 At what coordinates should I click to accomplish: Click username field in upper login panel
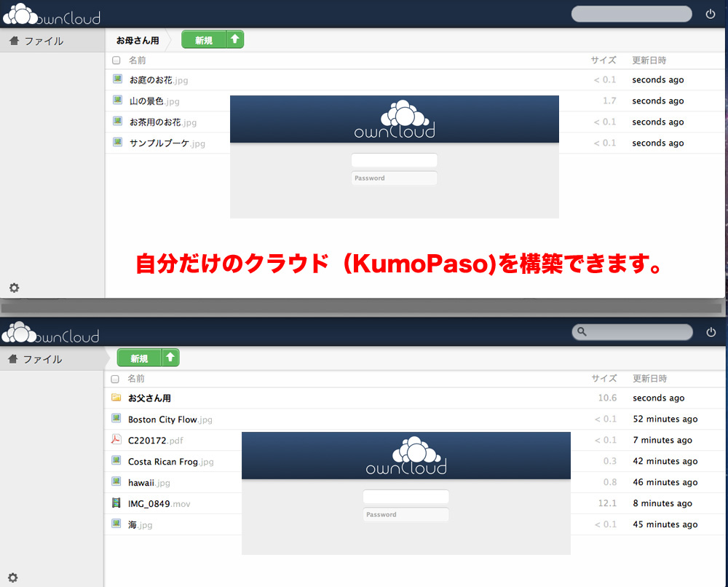[394, 160]
